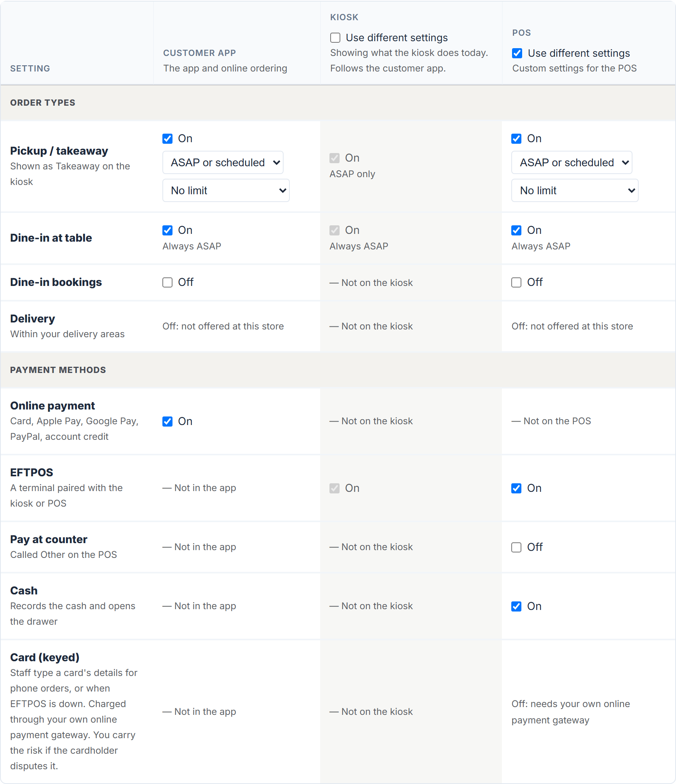The width and height of the screenshot is (676, 784).
Task: Turn off Online payment in Customer App
Action: [167, 422]
